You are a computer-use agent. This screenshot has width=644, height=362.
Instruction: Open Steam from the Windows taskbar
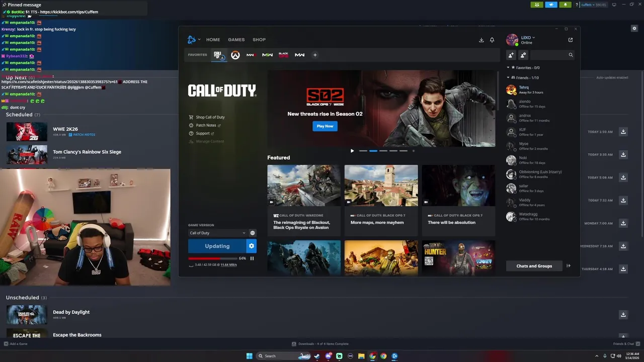coord(317,356)
